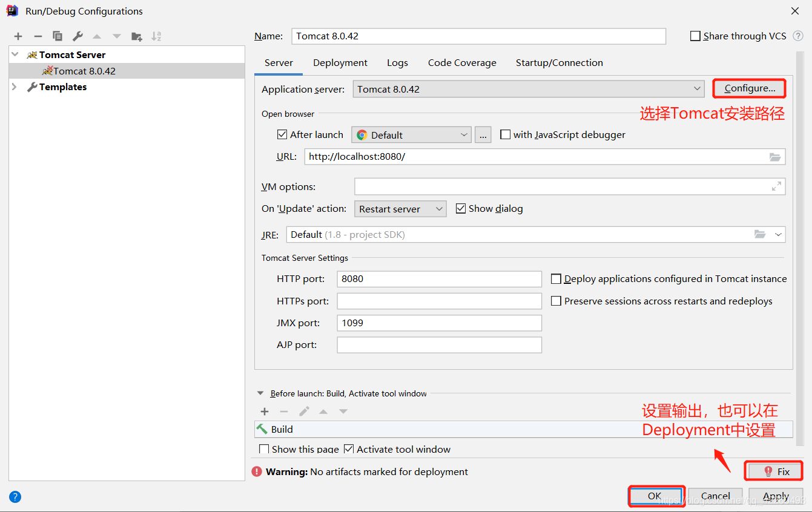Toggle Share through VCS checkbox

(695, 36)
